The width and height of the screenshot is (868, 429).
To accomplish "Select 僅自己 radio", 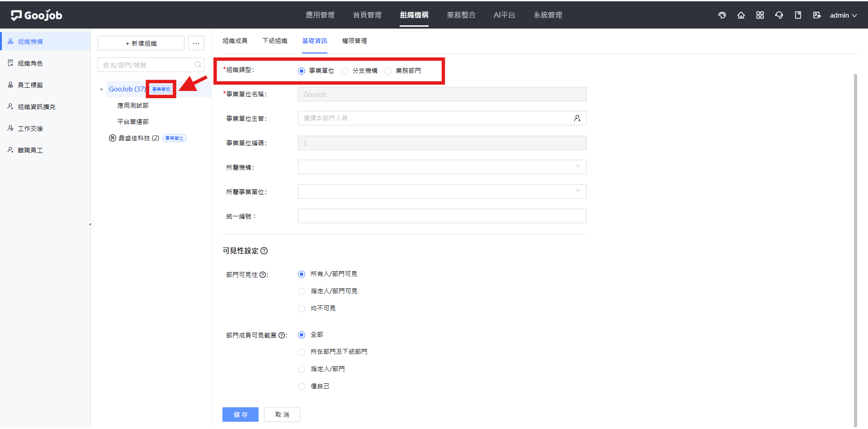I will pos(302,386).
